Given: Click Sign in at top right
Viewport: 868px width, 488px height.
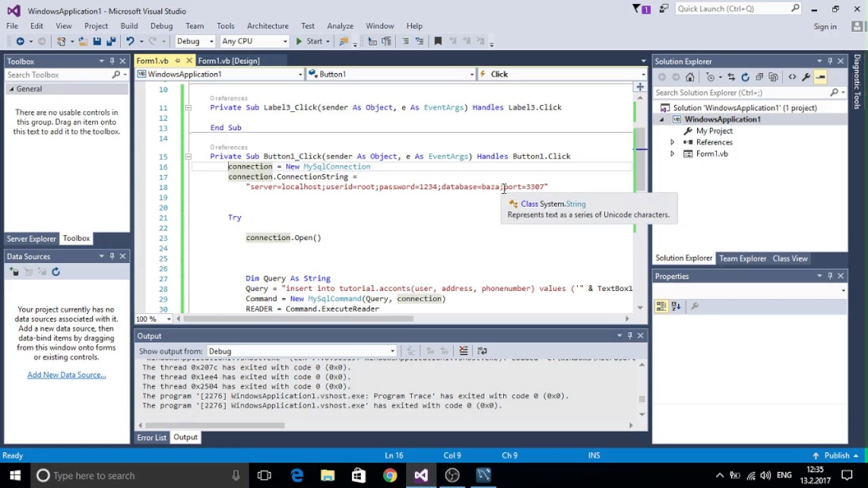Looking at the screenshot, I should (x=825, y=26).
